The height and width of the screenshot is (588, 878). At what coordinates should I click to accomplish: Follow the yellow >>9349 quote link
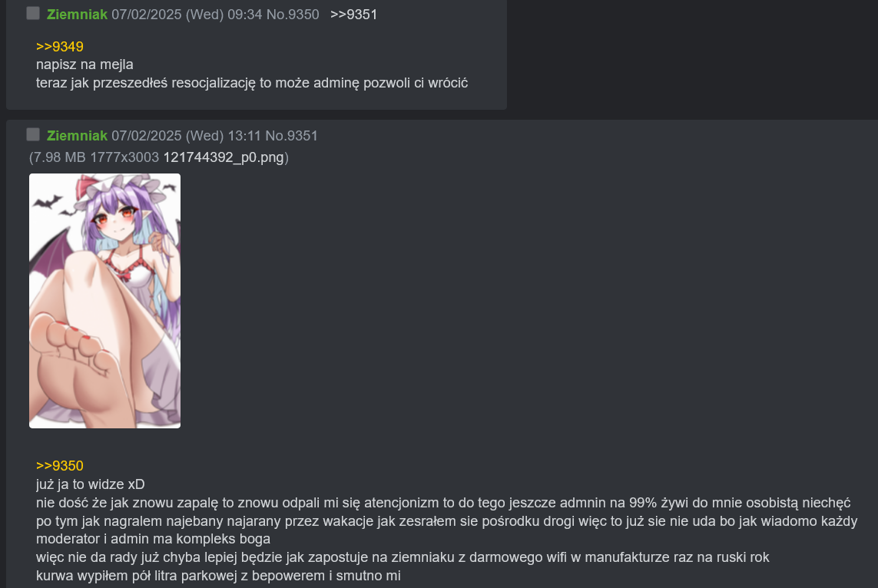[59, 46]
